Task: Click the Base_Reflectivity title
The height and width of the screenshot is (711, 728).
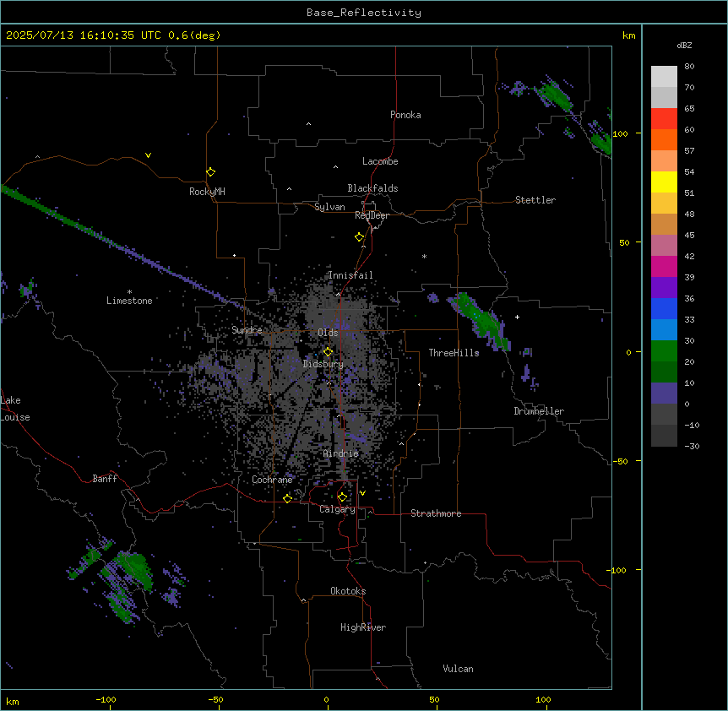Action: tap(364, 13)
